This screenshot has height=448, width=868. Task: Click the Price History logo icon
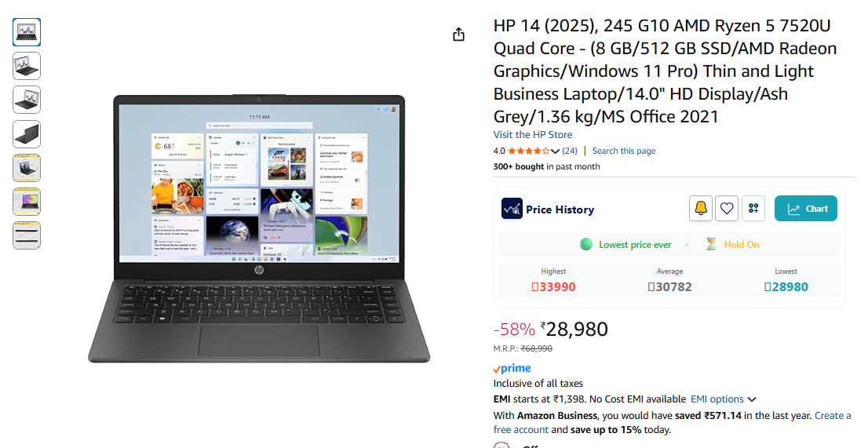tap(512, 209)
